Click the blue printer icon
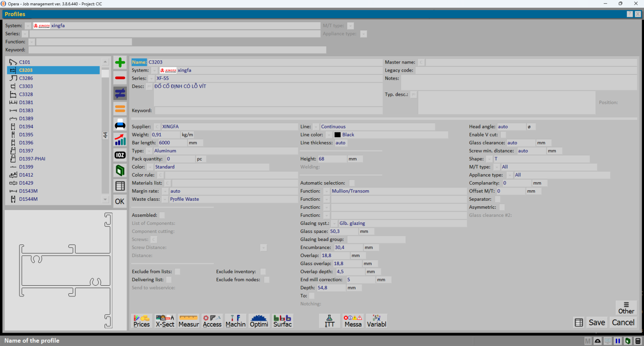Image resolution: width=644 pixels, height=346 pixels. (120, 124)
